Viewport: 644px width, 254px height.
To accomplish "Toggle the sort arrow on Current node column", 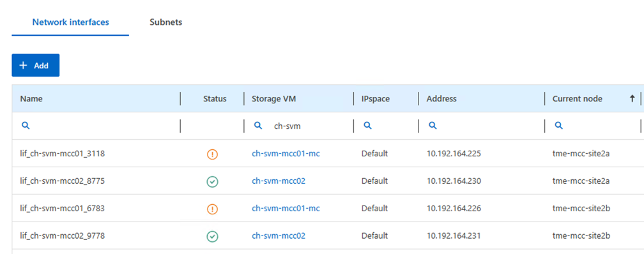I will click(x=632, y=98).
